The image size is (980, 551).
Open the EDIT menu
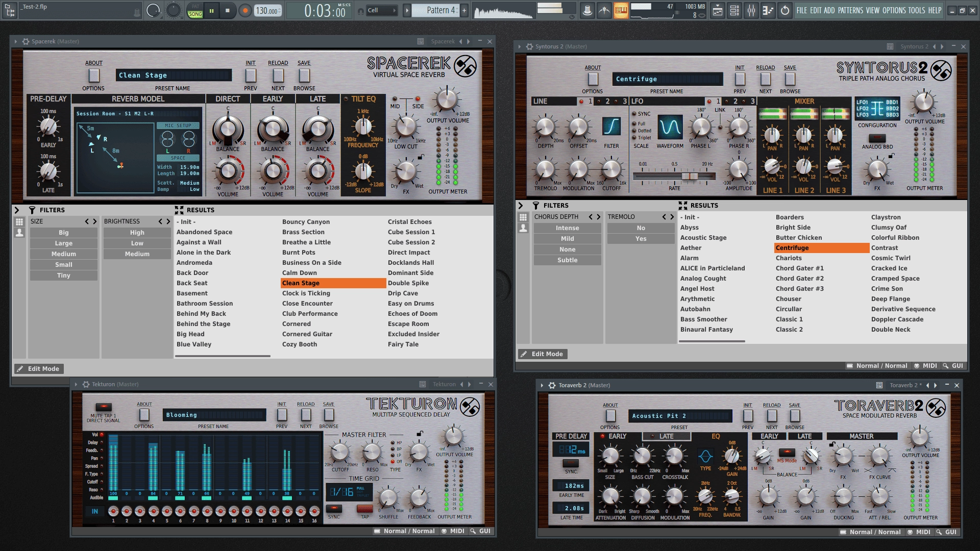[x=816, y=10]
